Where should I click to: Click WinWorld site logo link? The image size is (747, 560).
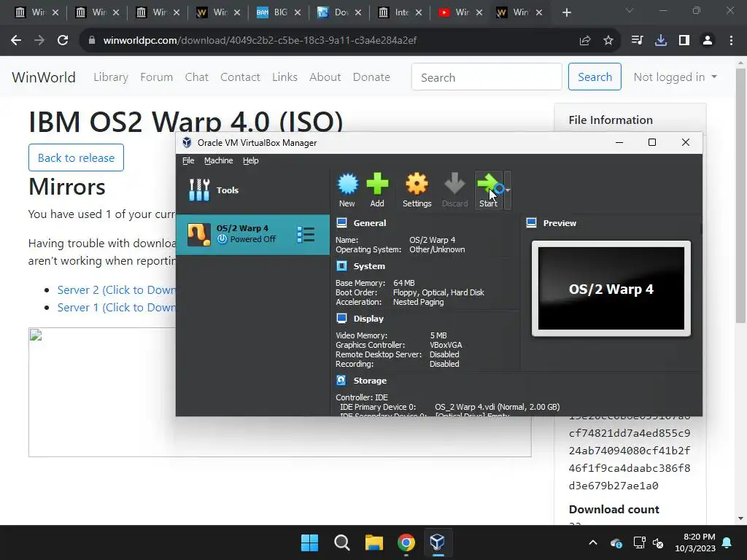point(44,77)
